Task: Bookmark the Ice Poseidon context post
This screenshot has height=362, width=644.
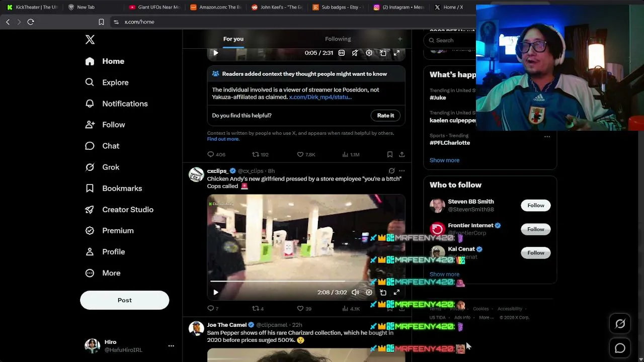Action: (390, 154)
